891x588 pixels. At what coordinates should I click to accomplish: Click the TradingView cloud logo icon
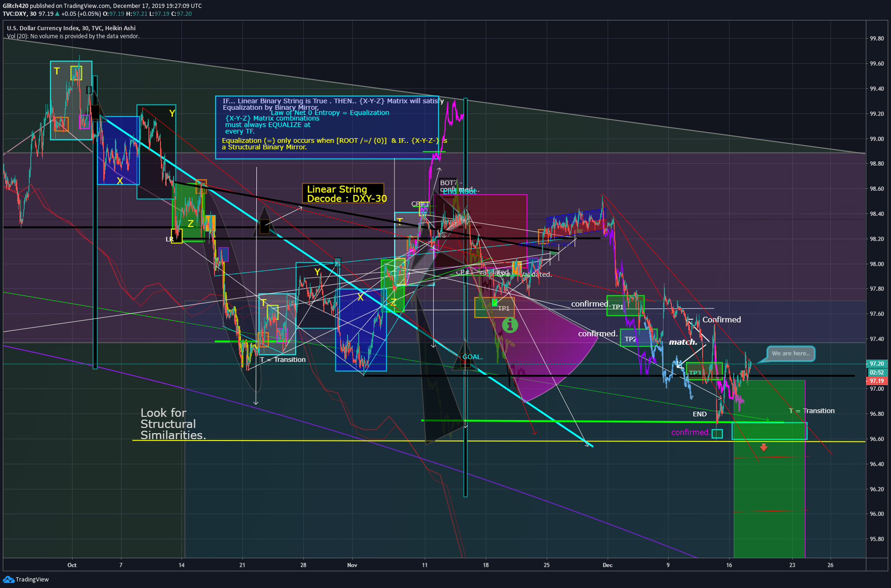tap(8, 579)
